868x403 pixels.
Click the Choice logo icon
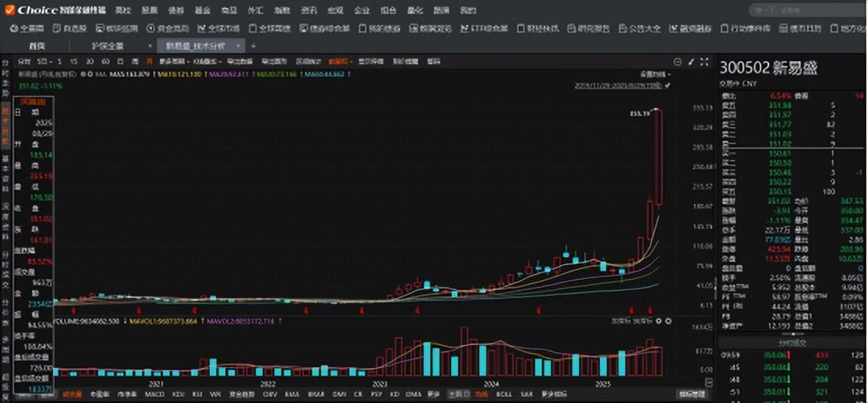pyautogui.click(x=10, y=10)
